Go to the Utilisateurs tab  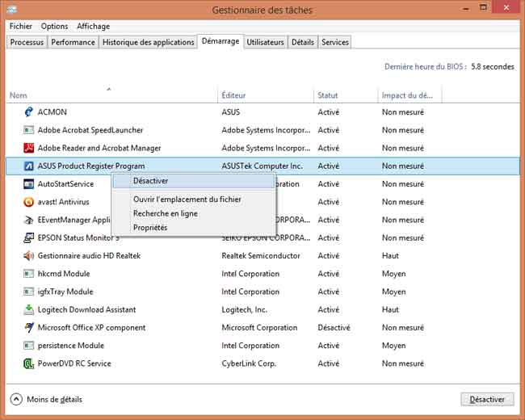tap(265, 42)
